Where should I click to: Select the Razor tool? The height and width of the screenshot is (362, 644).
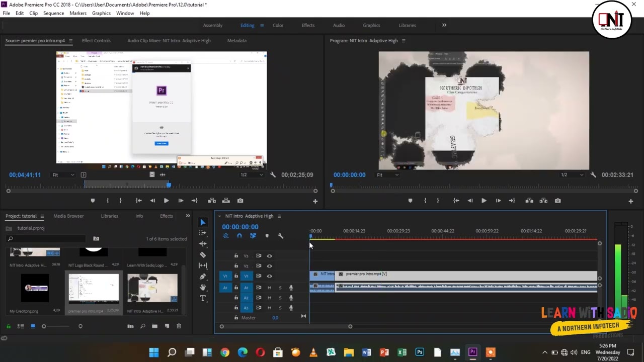(x=203, y=254)
